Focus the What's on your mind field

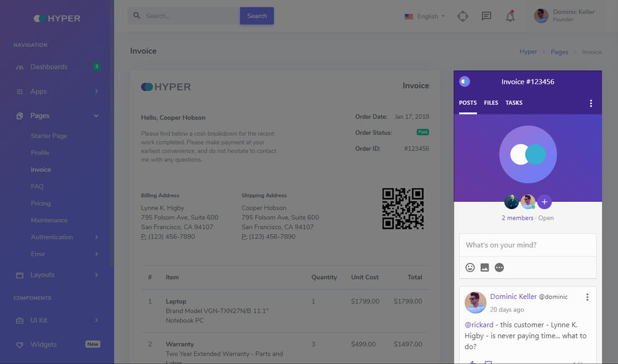pos(528,245)
